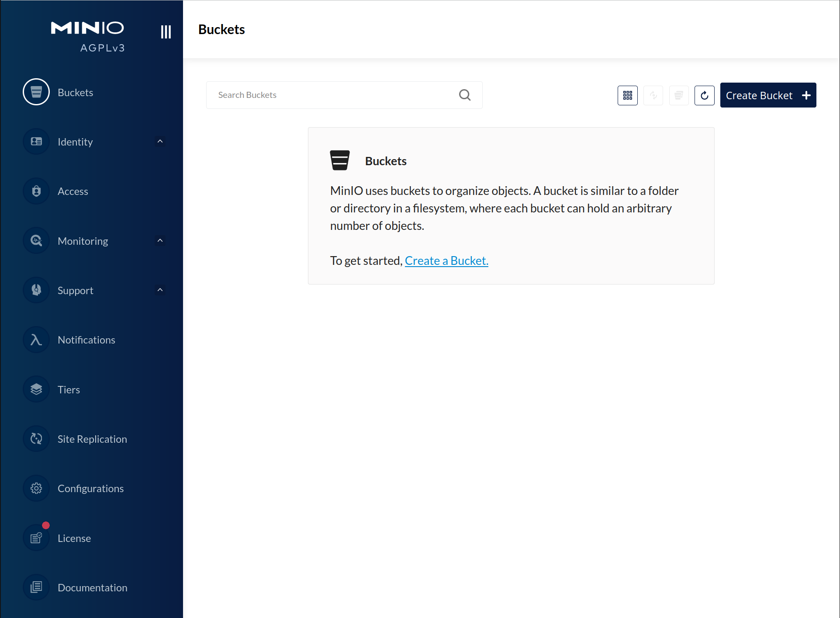Select the Monitoring menu item
840x618 pixels.
83,241
